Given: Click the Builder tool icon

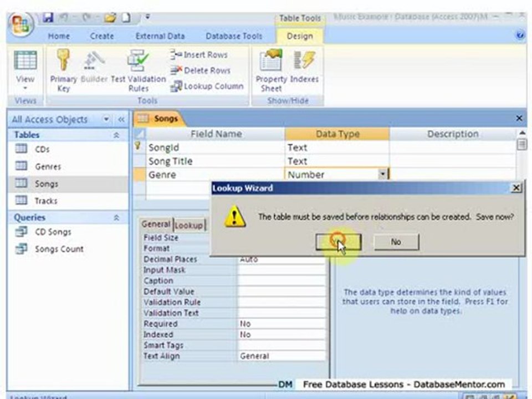Looking at the screenshot, I should tap(94, 60).
